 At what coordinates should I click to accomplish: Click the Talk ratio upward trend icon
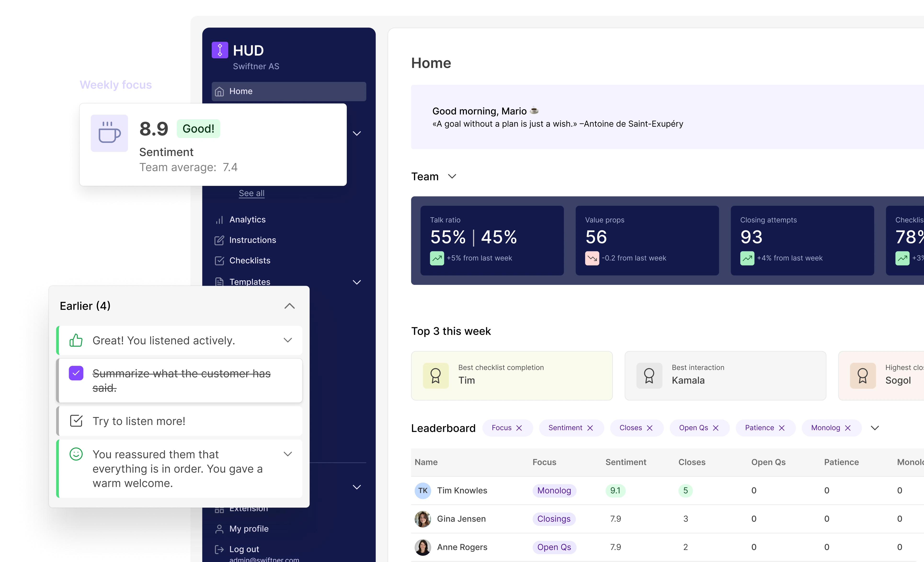tap(437, 258)
